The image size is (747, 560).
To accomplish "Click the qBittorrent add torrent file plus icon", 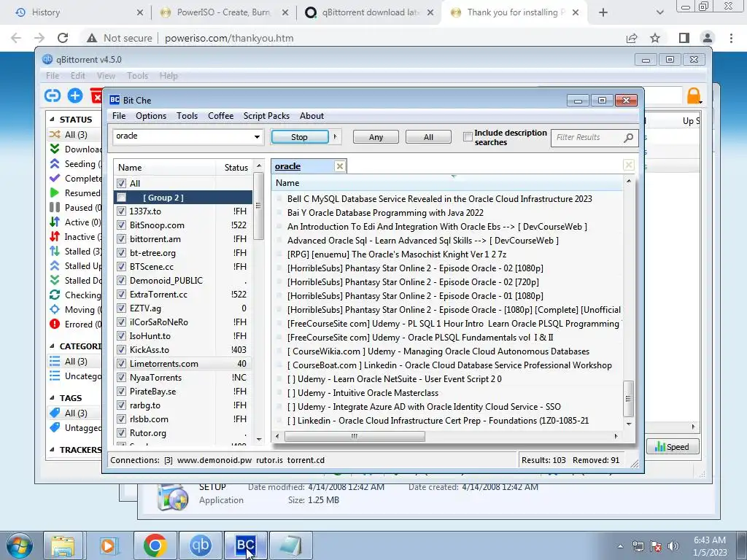I will click(x=75, y=96).
